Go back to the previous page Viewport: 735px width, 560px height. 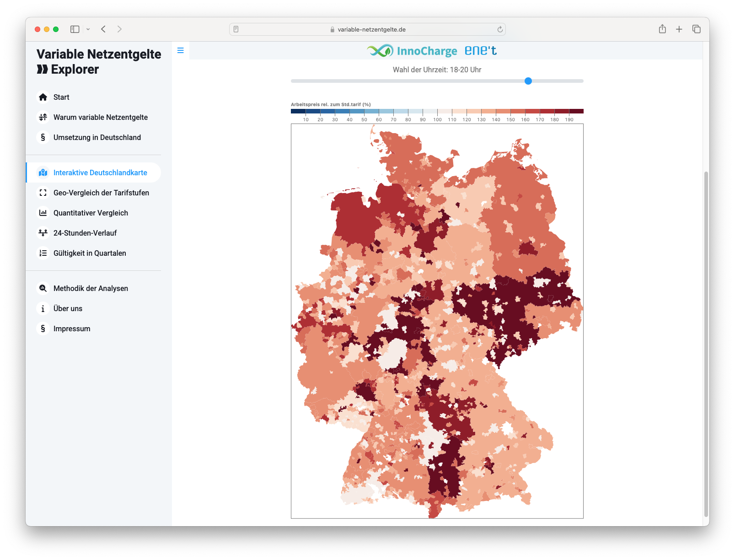[104, 29]
